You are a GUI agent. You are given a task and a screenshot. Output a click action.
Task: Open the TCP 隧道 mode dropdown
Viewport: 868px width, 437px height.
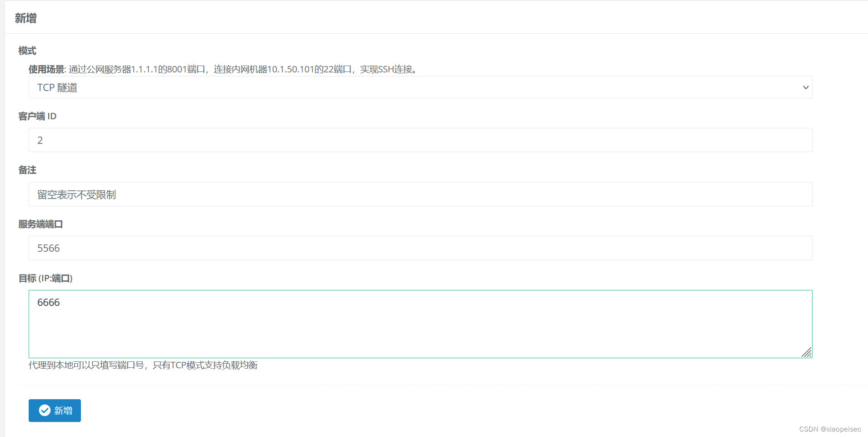[x=420, y=87]
